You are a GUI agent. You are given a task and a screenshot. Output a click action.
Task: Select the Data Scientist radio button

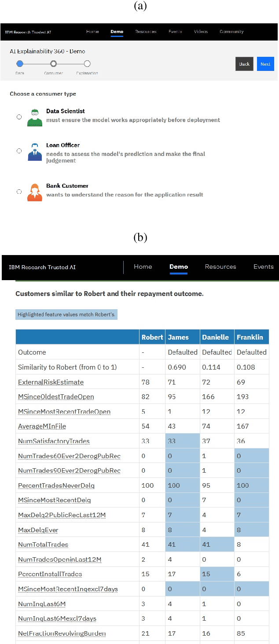(19, 117)
